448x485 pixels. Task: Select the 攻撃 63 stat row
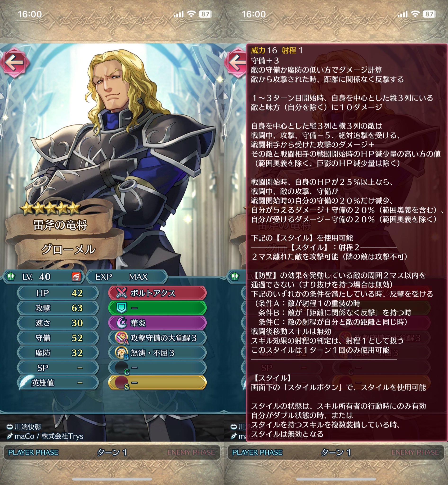pos(58,308)
